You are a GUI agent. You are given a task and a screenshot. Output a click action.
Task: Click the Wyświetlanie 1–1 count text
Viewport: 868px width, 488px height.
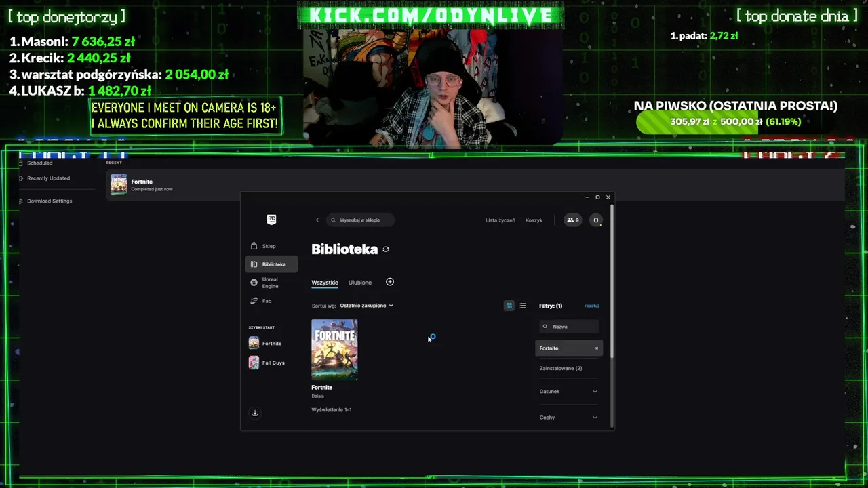[x=332, y=410]
